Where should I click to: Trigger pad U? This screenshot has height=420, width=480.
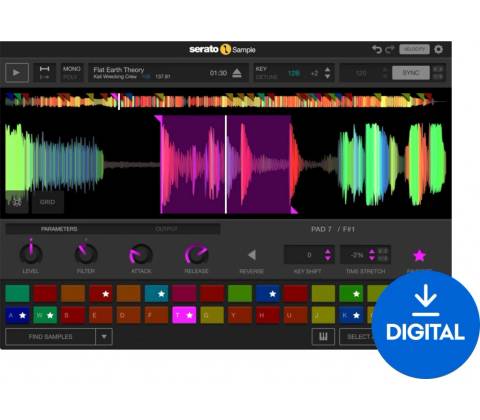[x=295, y=315]
